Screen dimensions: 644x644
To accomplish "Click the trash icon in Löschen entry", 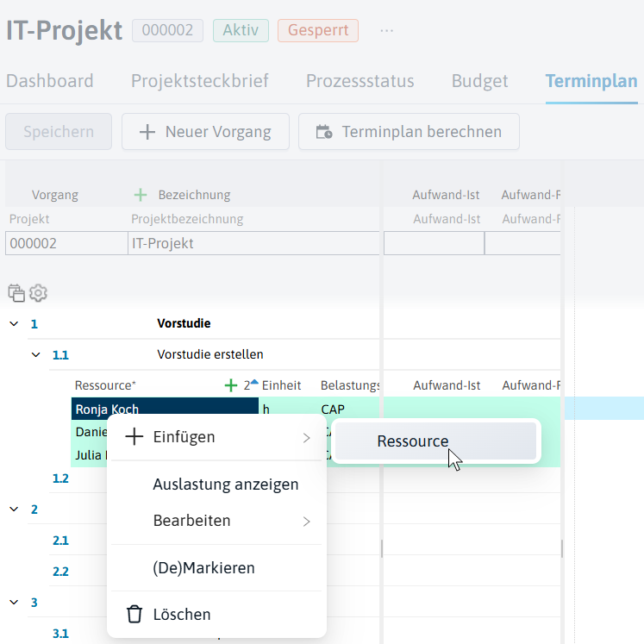I will click(134, 615).
